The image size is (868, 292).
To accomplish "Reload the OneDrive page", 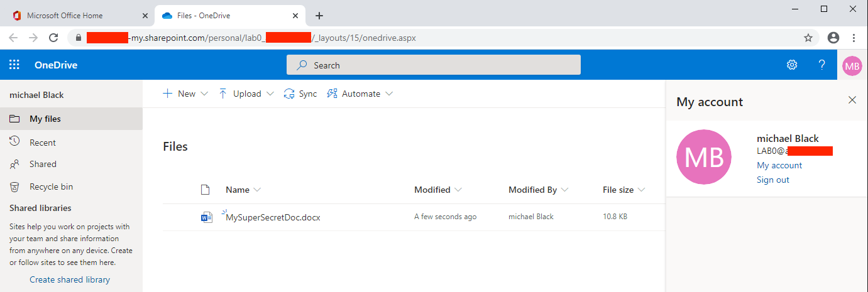I will [x=54, y=38].
